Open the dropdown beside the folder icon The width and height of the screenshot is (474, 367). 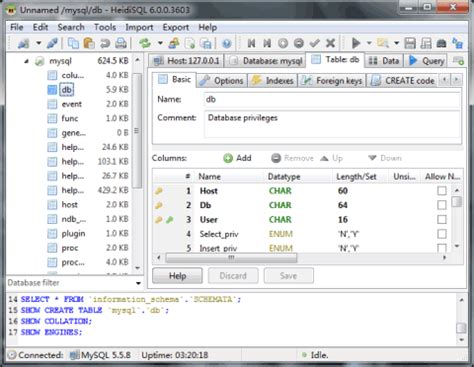pyautogui.click(x=396, y=43)
